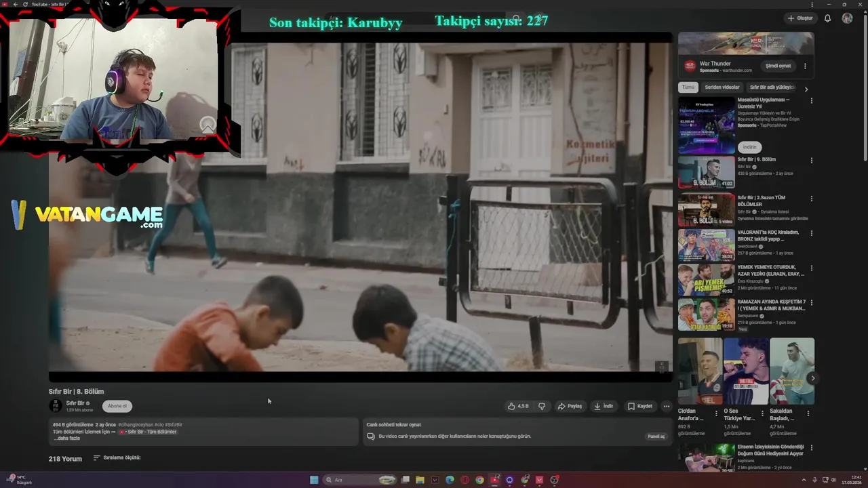
Task: Download the video with İndir
Action: [604, 406]
